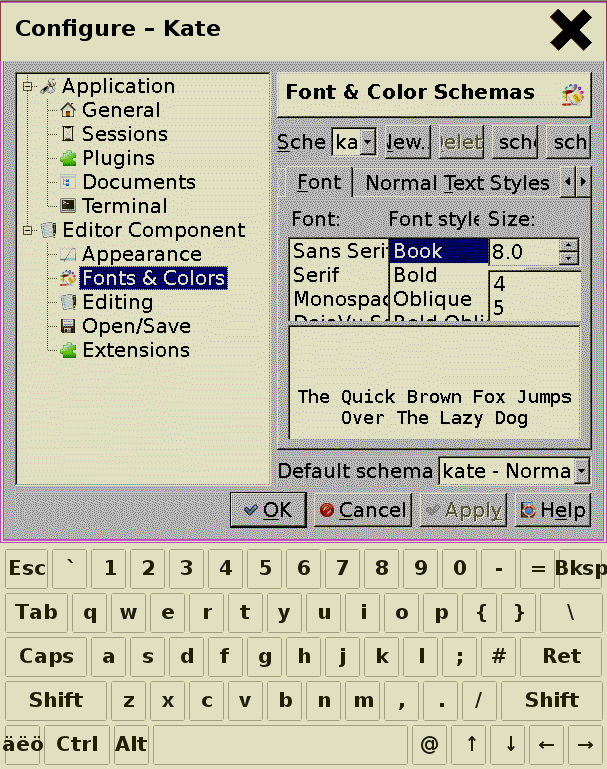Toggle the Caps key on keyboard
The height and width of the screenshot is (769, 607).
[x=46, y=656]
